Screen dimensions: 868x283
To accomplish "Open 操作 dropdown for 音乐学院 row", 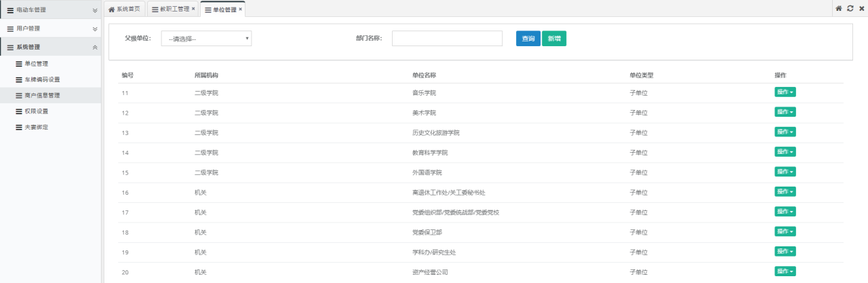I will pyautogui.click(x=785, y=92).
